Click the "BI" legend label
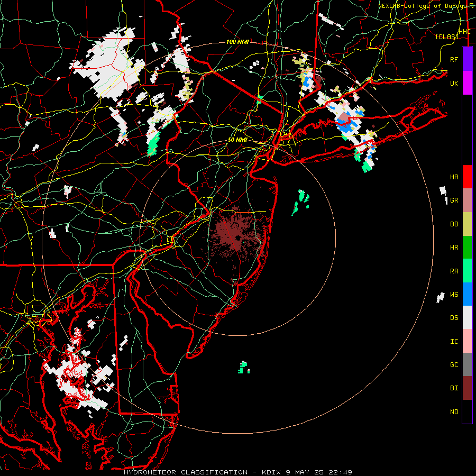This screenshot has height=476, width=476. coord(454,388)
